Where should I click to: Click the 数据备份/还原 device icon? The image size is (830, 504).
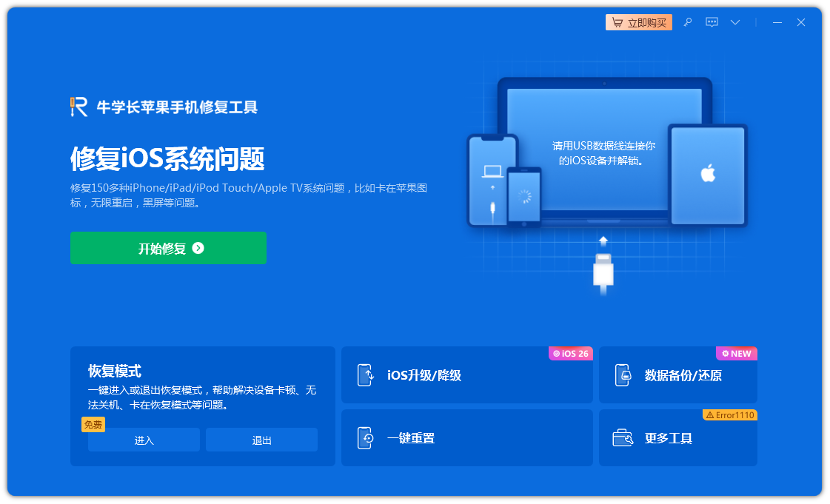[x=623, y=375]
